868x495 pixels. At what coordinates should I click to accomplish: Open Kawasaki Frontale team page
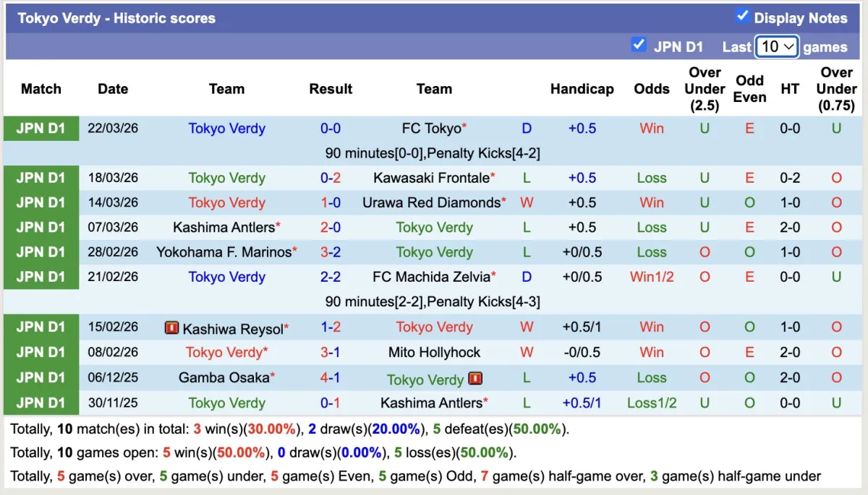[431, 178]
